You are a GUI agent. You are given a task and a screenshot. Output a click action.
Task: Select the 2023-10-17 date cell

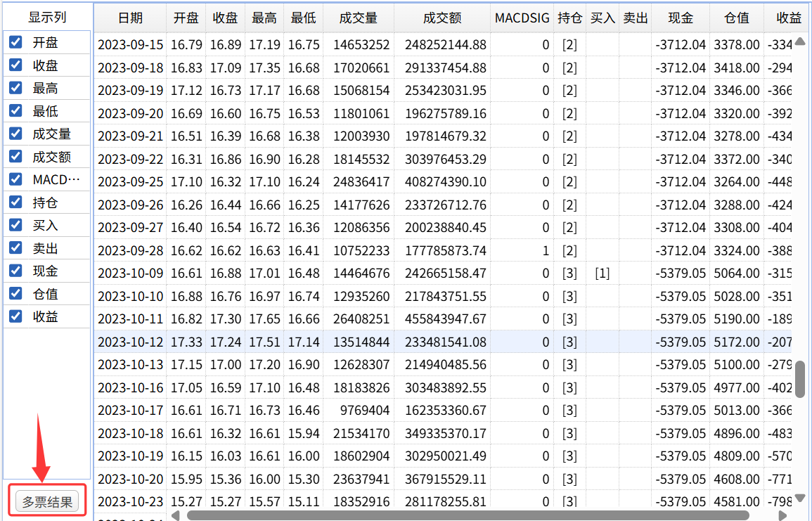[130, 410]
